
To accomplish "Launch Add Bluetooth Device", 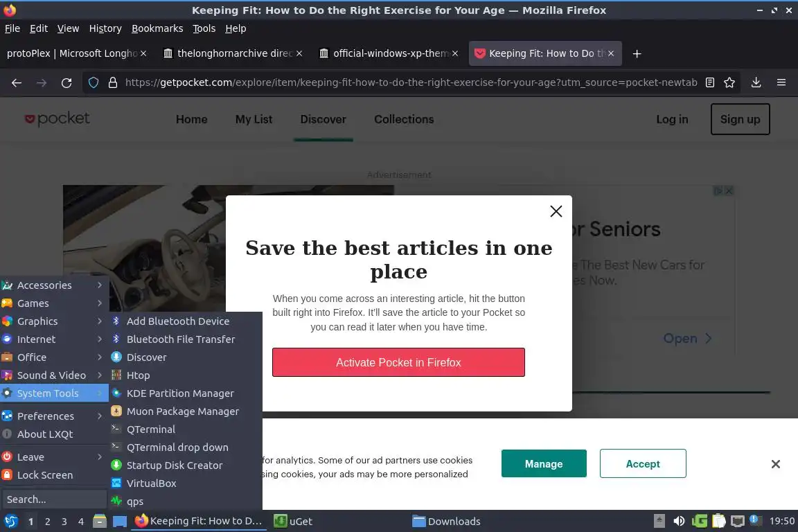I will 186,321.
